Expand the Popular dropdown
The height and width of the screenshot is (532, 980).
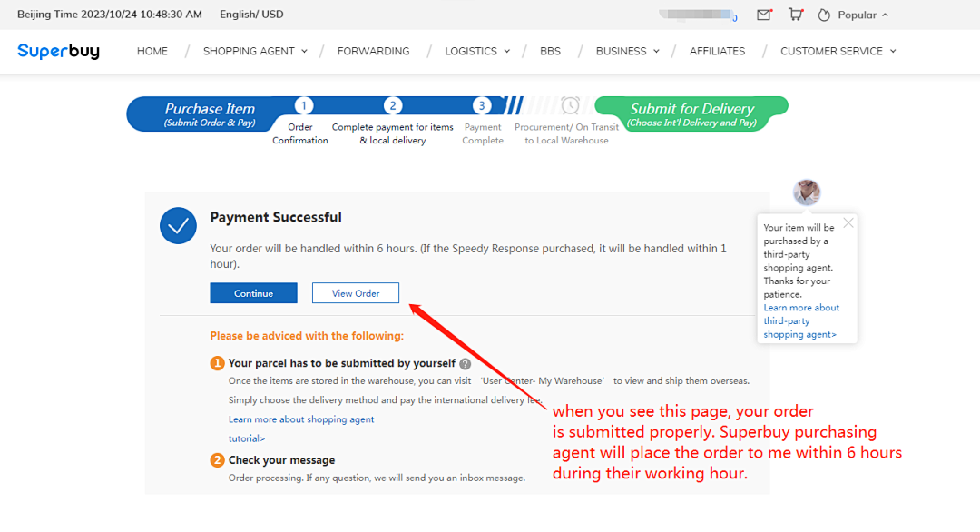pos(863,15)
